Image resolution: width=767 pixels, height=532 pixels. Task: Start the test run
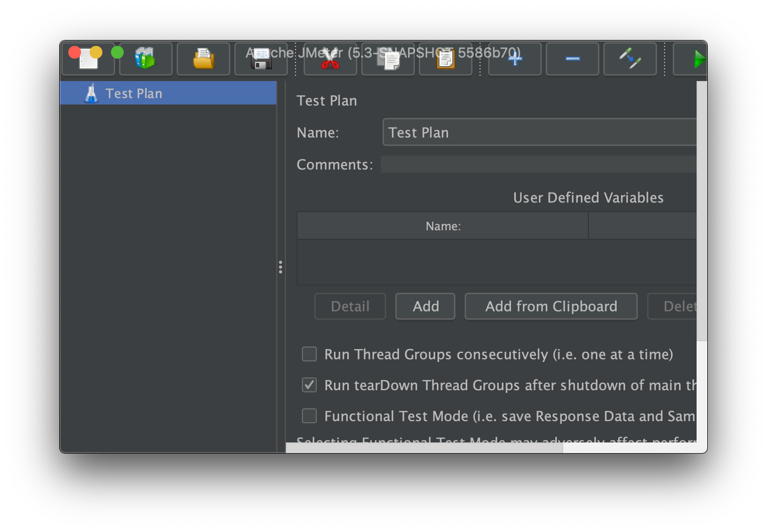(699, 59)
